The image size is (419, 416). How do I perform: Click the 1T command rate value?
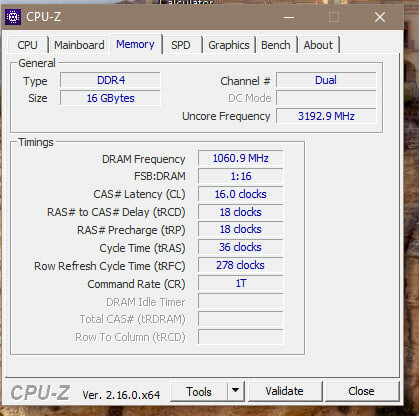240,283
